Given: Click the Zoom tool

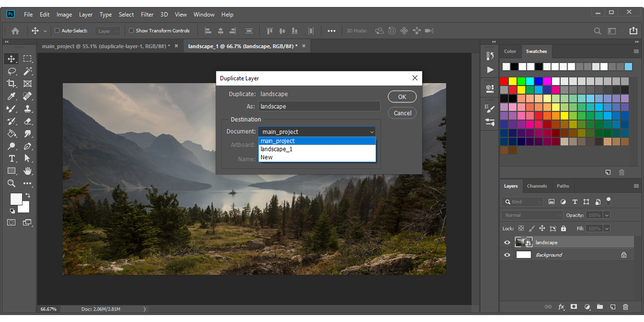Looking at the screenshot, I should [11, 183].
